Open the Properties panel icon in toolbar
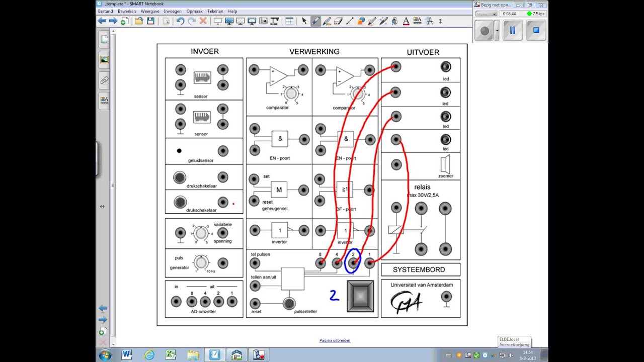This screenshot has width=644, height=362. click(417, 21)
